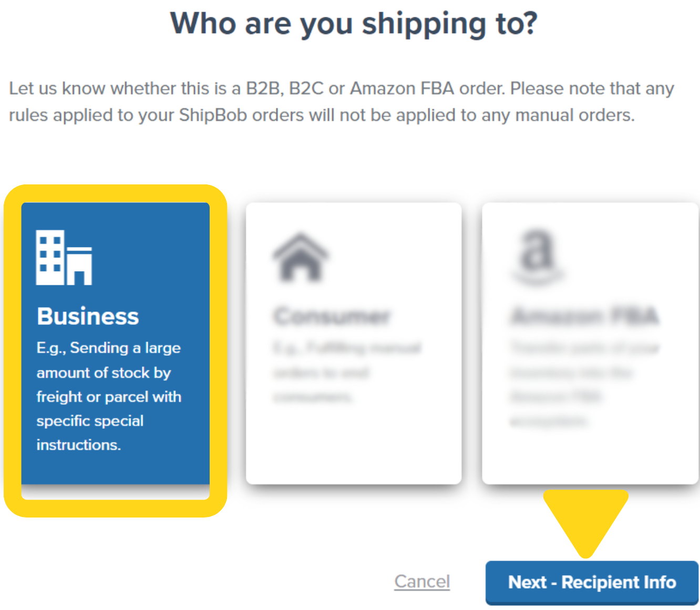Click the Amazon FBA card heading text
This screenshot has width=700, height=610.
(x=583, y=316)
